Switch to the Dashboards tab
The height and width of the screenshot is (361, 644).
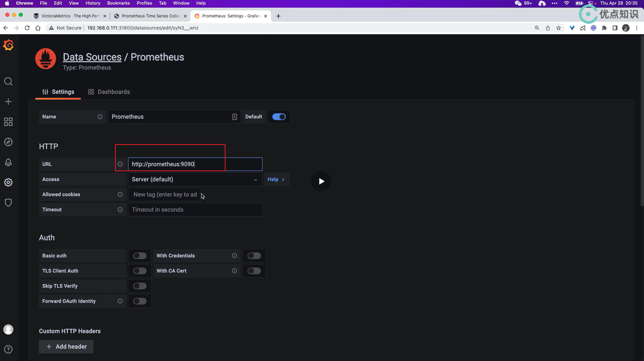pos(109,92)
